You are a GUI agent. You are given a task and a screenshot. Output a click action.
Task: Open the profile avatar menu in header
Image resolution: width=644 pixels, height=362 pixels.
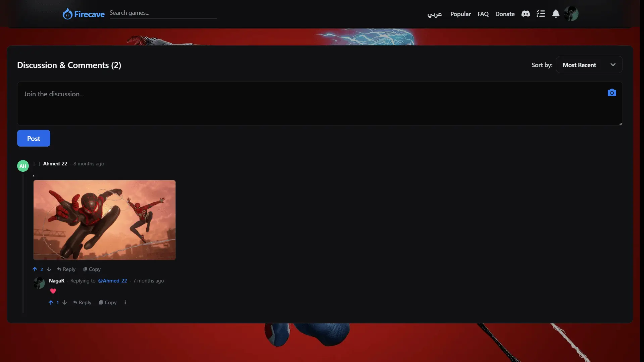[571, 14]
